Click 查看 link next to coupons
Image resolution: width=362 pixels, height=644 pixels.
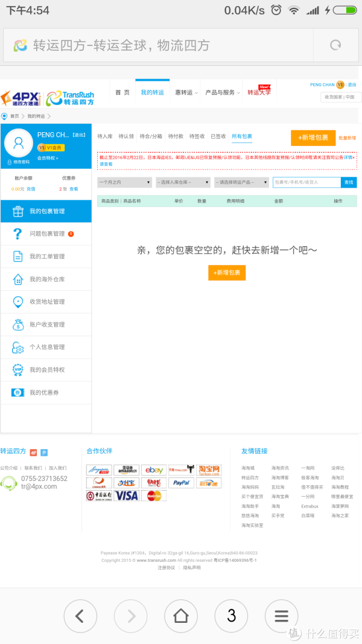tap(74, 189)
